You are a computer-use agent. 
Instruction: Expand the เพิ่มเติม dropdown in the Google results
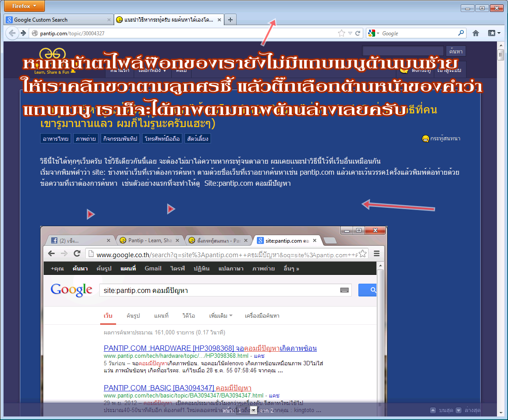[221, 316]
